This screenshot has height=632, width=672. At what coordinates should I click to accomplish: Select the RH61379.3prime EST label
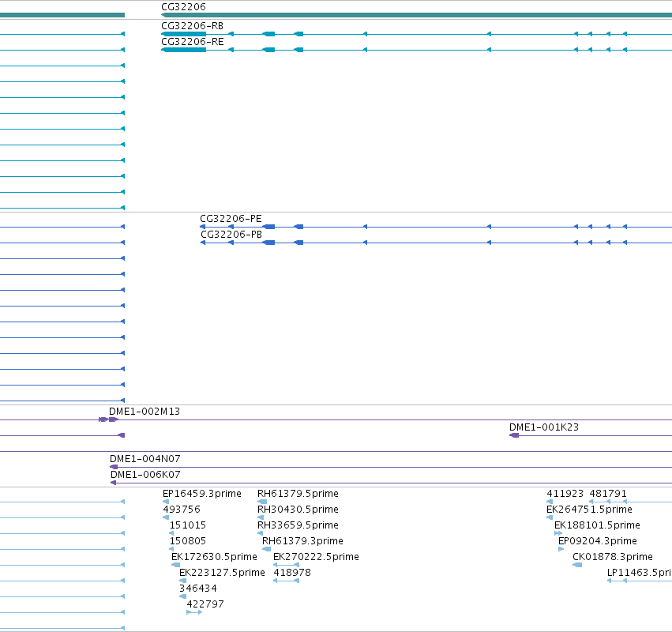(x=302, y=541)
